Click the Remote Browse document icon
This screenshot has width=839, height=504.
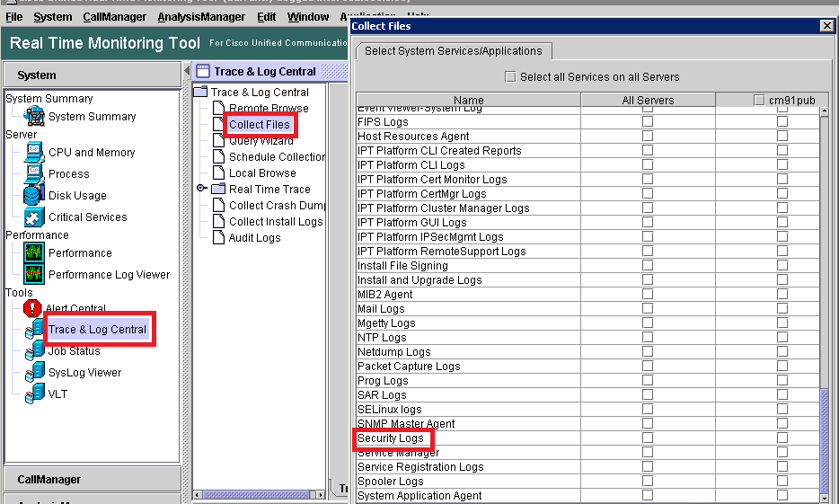tap(218, 108)
